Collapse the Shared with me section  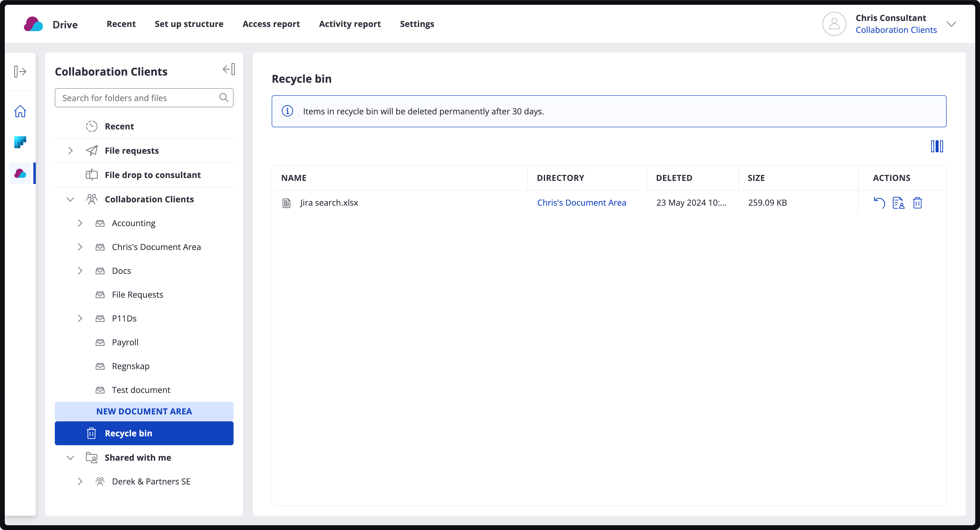point(70,458)
